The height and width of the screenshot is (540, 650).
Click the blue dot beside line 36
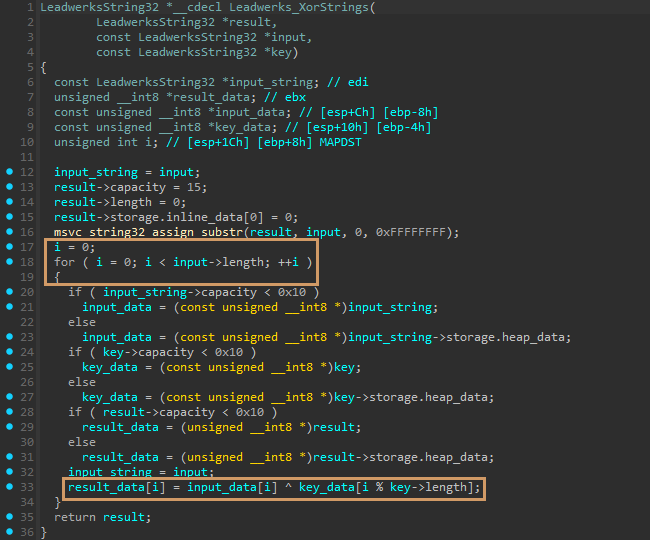10,531
